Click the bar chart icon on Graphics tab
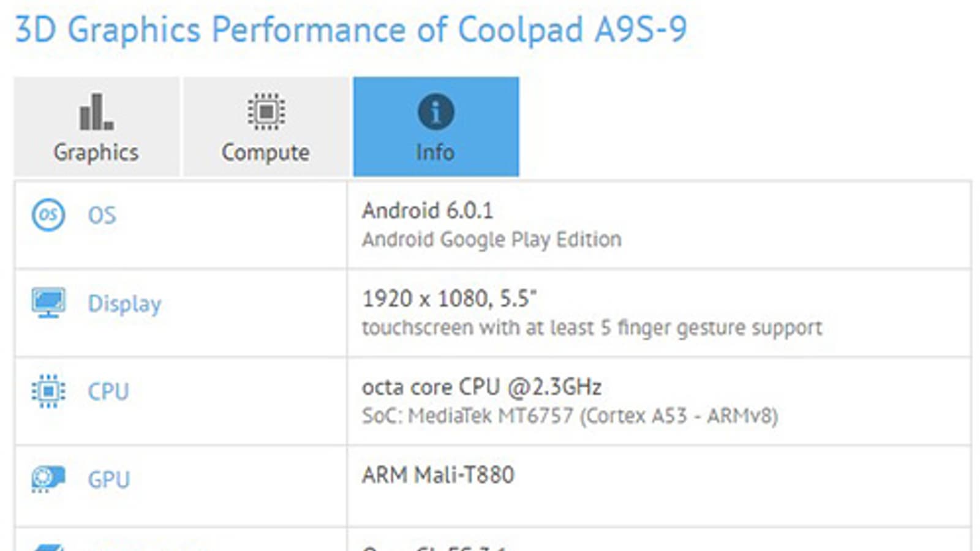The height and width of the screenshot is (551, 980). [96, 112]
